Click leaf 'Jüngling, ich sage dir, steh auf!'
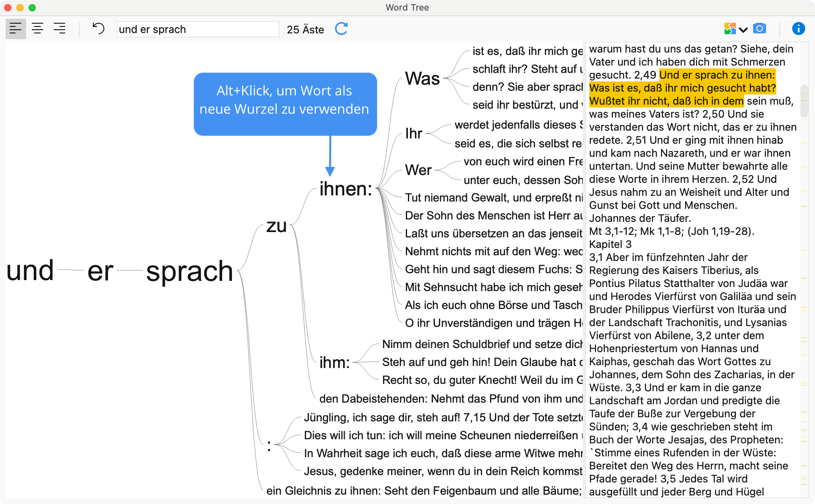 point(443,418)
